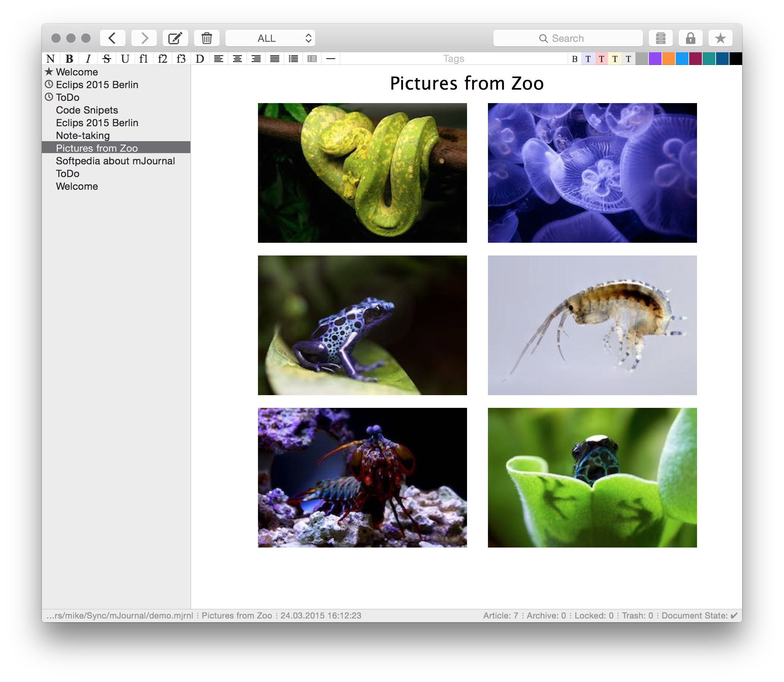This screenshot has height=682, width=784.
Task: Pick the orange color swatch
Action: 668,59
